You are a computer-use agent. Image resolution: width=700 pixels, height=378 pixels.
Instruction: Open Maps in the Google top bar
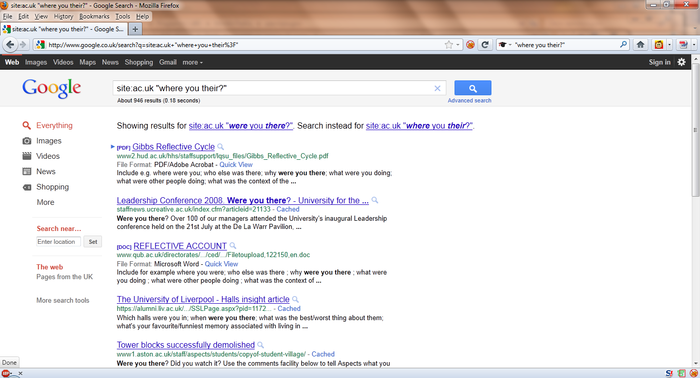(88, 62)
